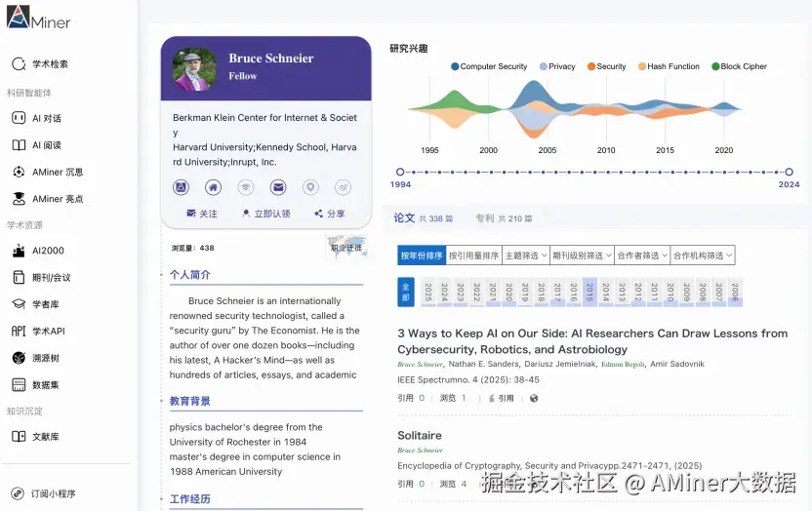Open AMiner 沉思 in sidebar

coord(48,173)
